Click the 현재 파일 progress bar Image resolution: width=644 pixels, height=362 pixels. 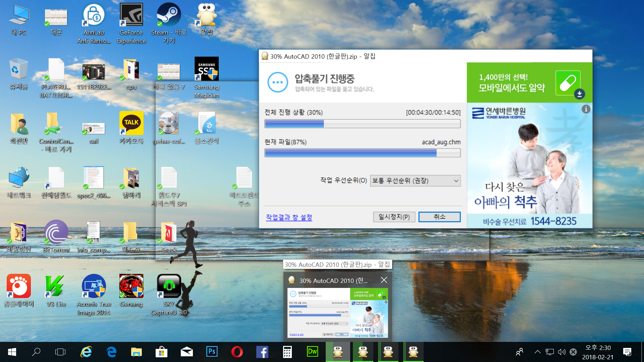(362, 153)
